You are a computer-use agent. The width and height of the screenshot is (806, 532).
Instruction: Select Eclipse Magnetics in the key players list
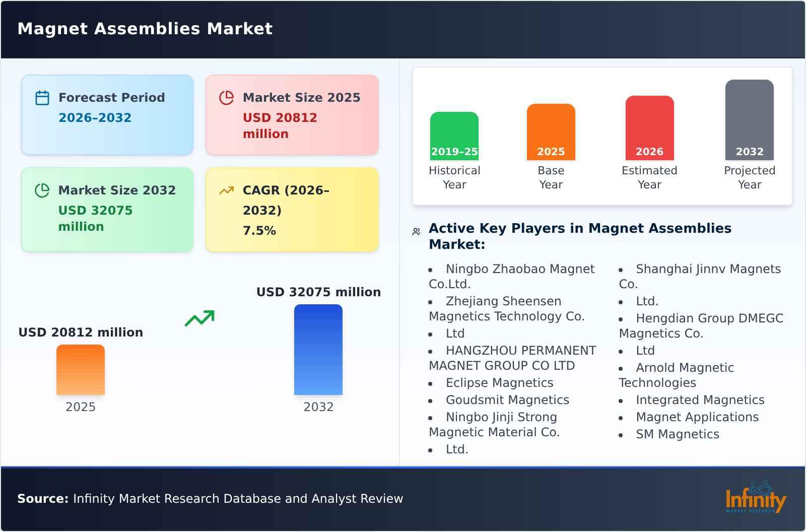click(x=500, y=383)
